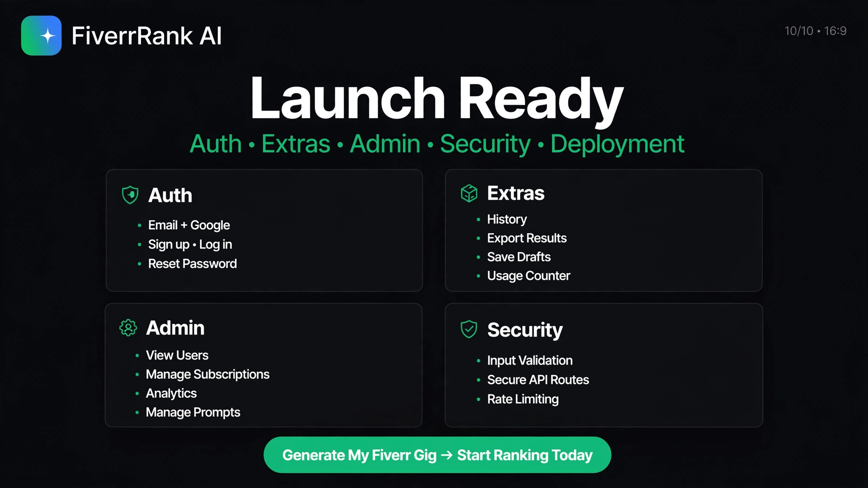Click the green subtitle listing Auth through Deployment
This screenshot has height=488, width=868.
click(437, 144)
